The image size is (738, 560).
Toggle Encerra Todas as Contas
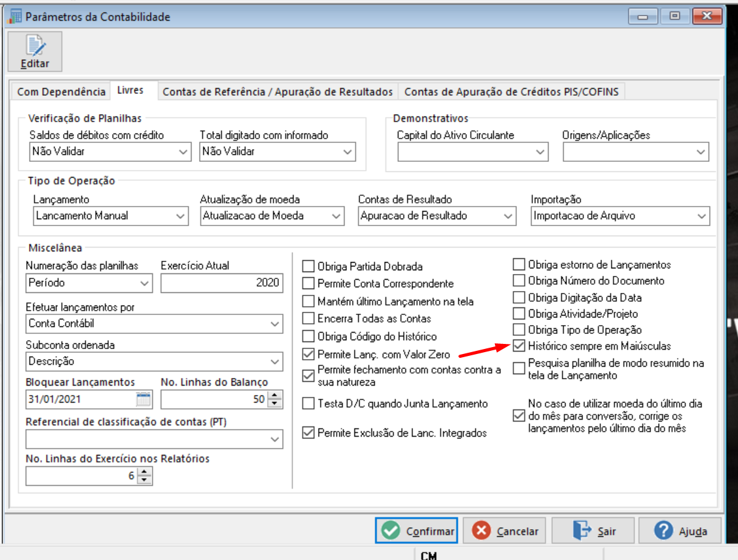(309, 318)
